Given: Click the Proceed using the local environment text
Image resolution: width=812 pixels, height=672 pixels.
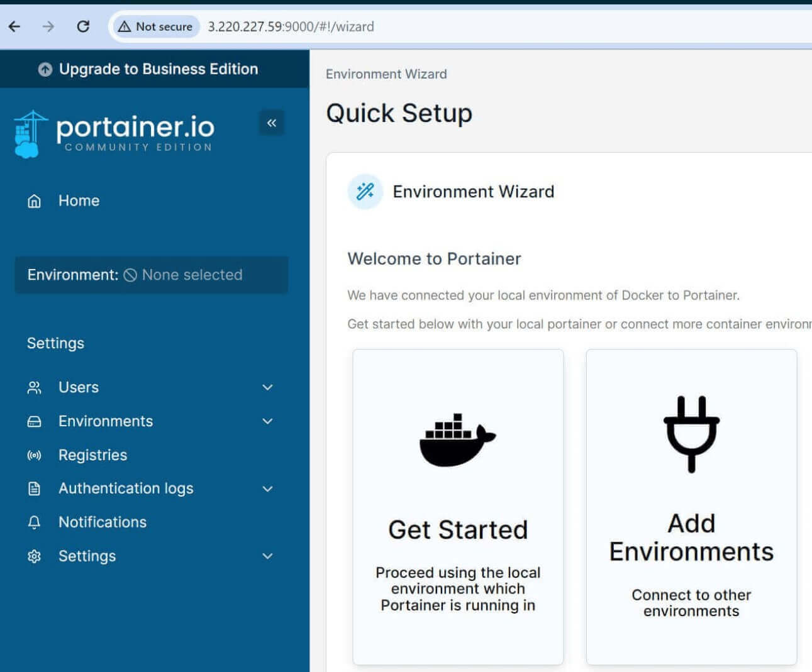Looking at the screenshot, I should [458, 589].
